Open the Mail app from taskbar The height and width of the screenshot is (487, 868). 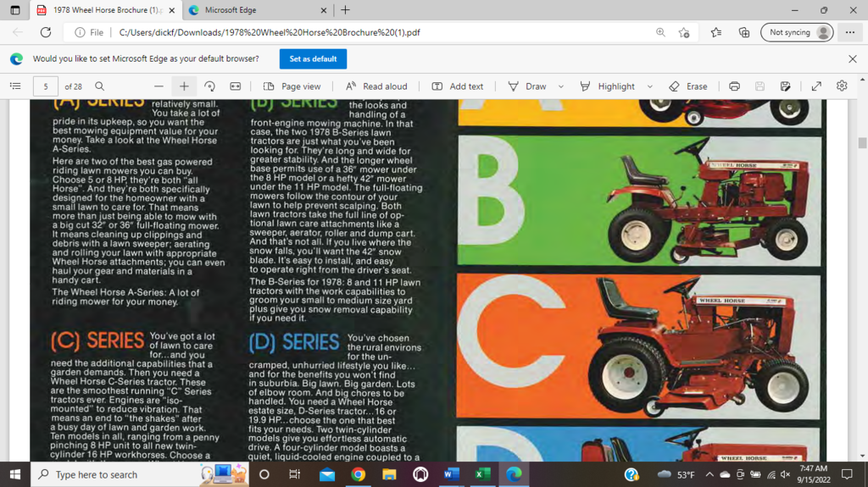tap(327, 474)
